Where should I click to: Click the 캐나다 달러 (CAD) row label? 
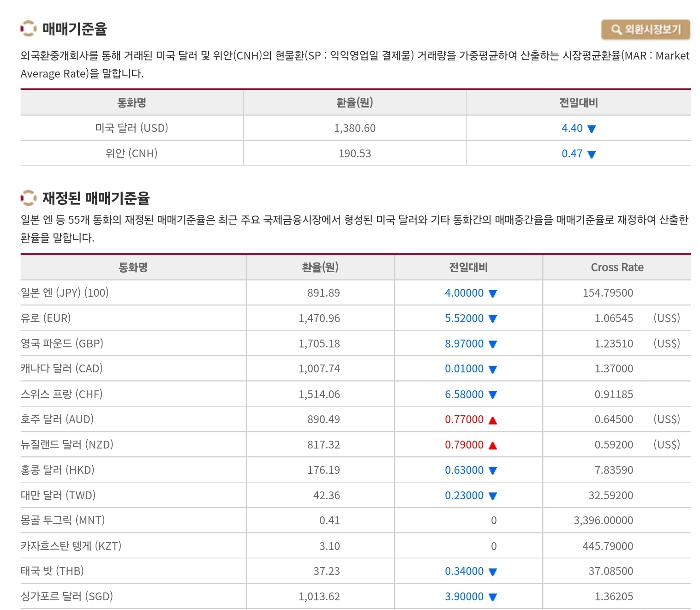click(x=62, y=368)
